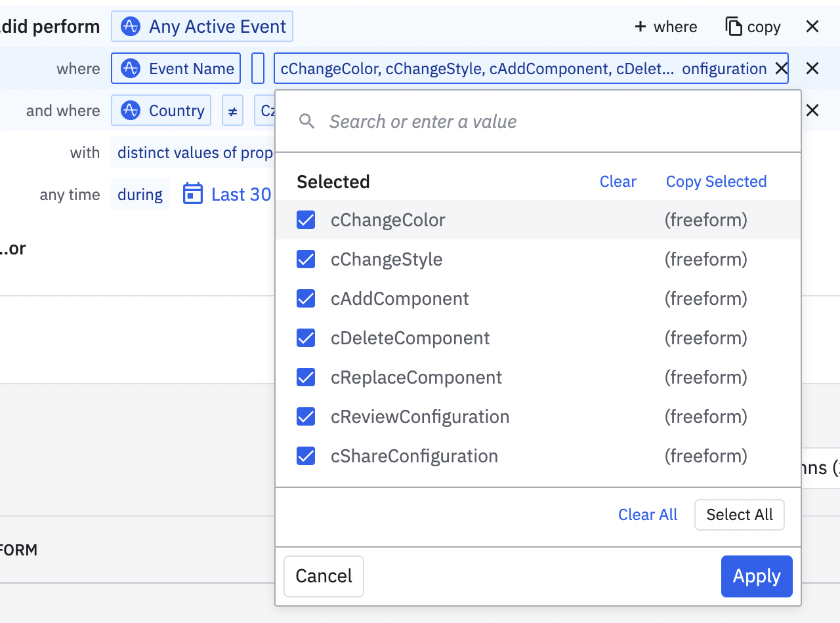Delete the Country where clause

click(812, 111)
